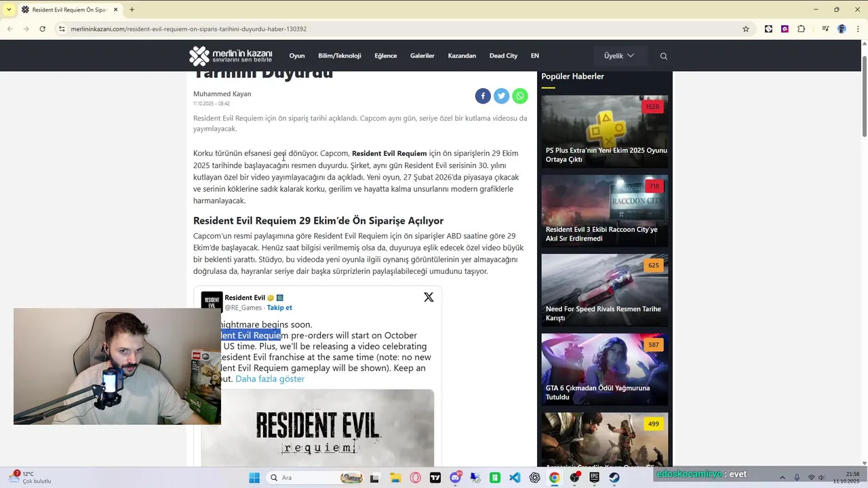868x488 pixels.
Task: Go back to previous page
Action: tap(9, 29)
